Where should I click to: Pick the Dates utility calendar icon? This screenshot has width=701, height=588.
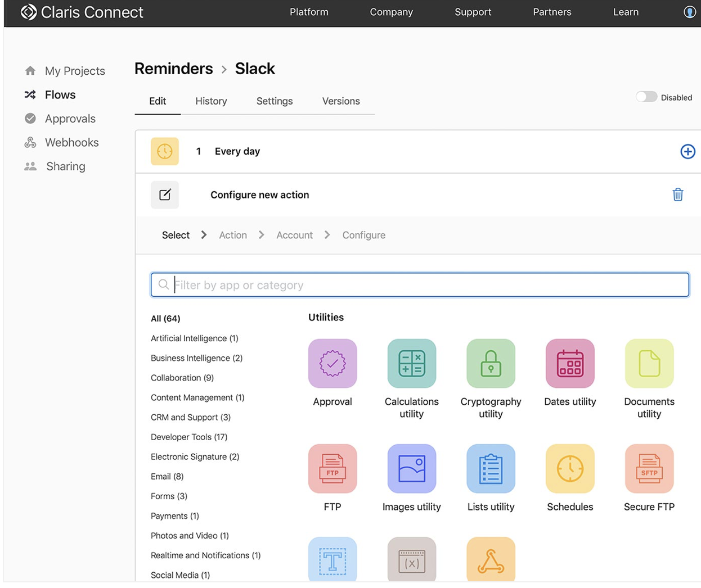click(x=569, y=364)
